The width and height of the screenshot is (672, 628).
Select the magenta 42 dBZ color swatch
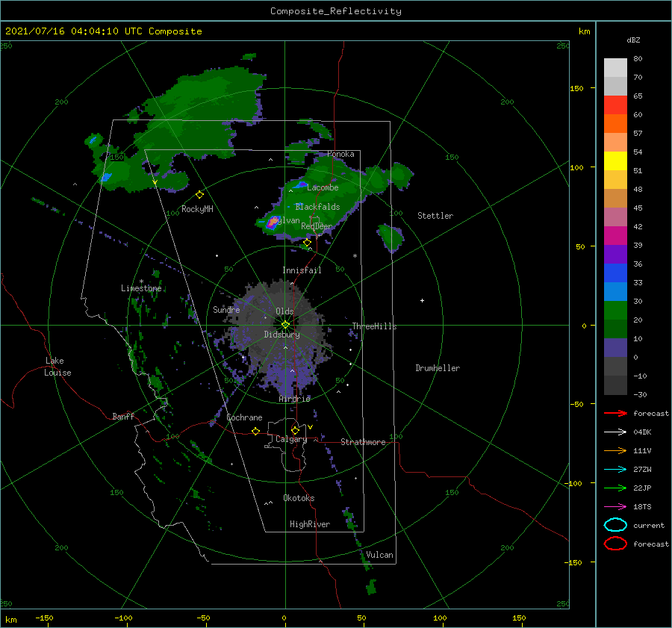point(615,235)
